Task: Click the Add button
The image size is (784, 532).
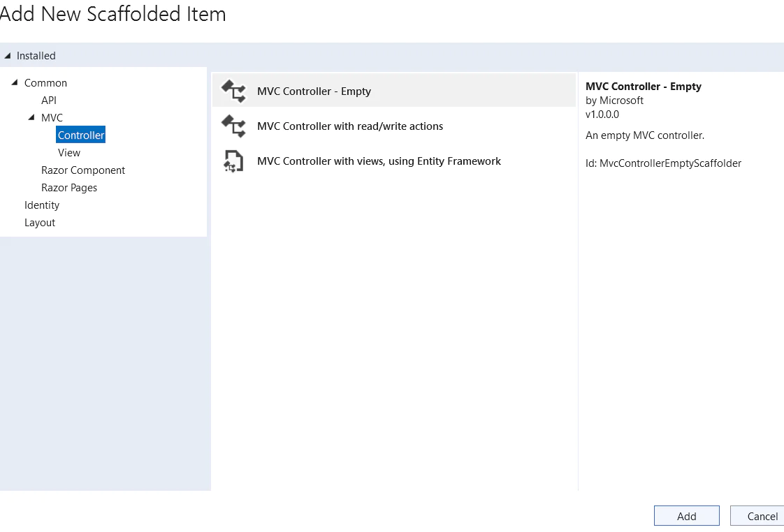Action: point(686,516)
